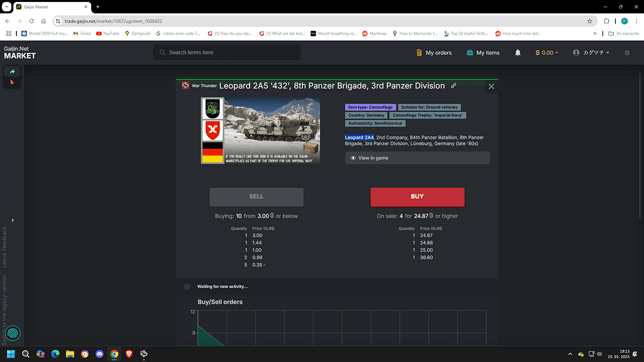Open the GJN balance 0.00 dropdown
The width and height of the screenshot is (644, 362).
pyautogui.click(x=547, y=53)
